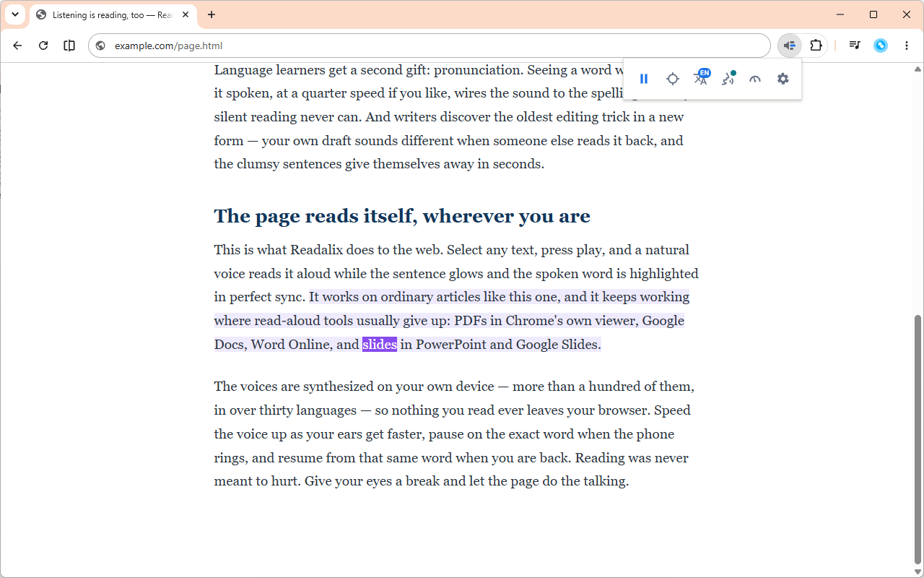Screen dimensions: 924x578
Task: Open the reading speed gauge
Action: [x=755, y=79]
